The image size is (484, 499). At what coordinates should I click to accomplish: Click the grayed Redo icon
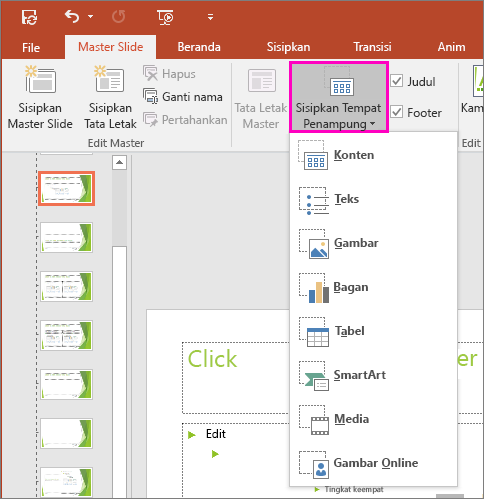pos(118,16)
